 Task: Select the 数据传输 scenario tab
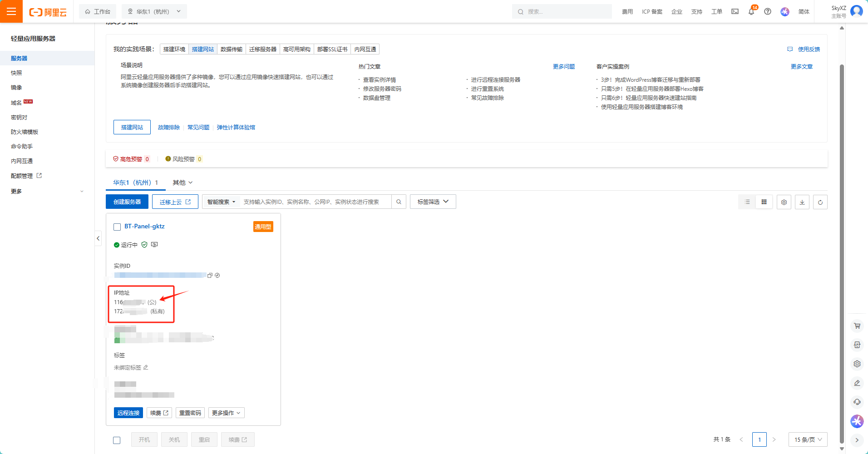(232, 49)
